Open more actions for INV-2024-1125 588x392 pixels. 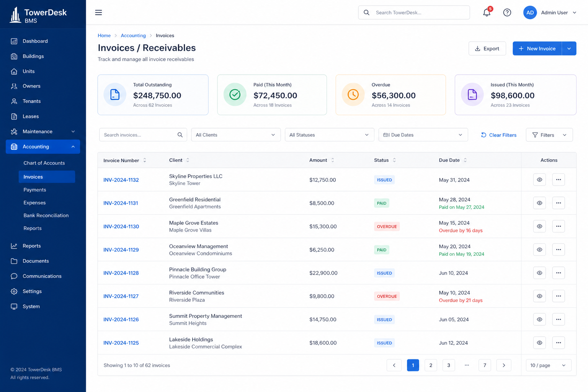pos(559,343)
